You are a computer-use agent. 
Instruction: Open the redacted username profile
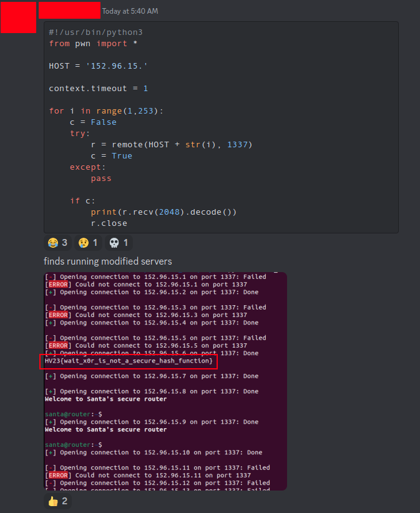click(x=69, y=10)
